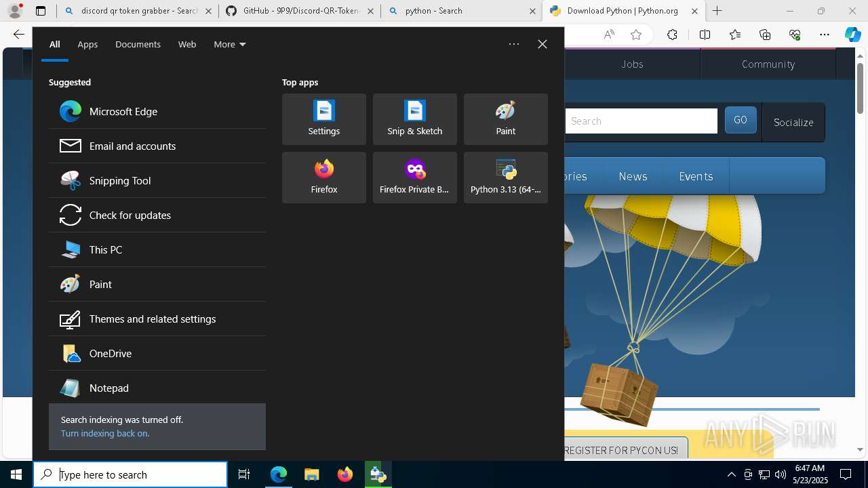Toggle Edge split screen
The height and width of the screenshot is (488, 868).
click(x=705, y=35)
